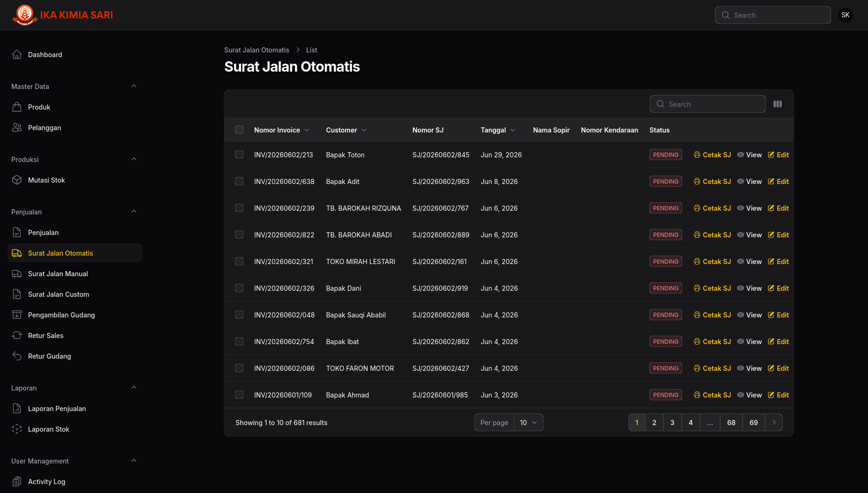This screenshot has height=493, width=868.
Task: Click PENDING status badge for Bapak Dani
Action: click(665, 288)
